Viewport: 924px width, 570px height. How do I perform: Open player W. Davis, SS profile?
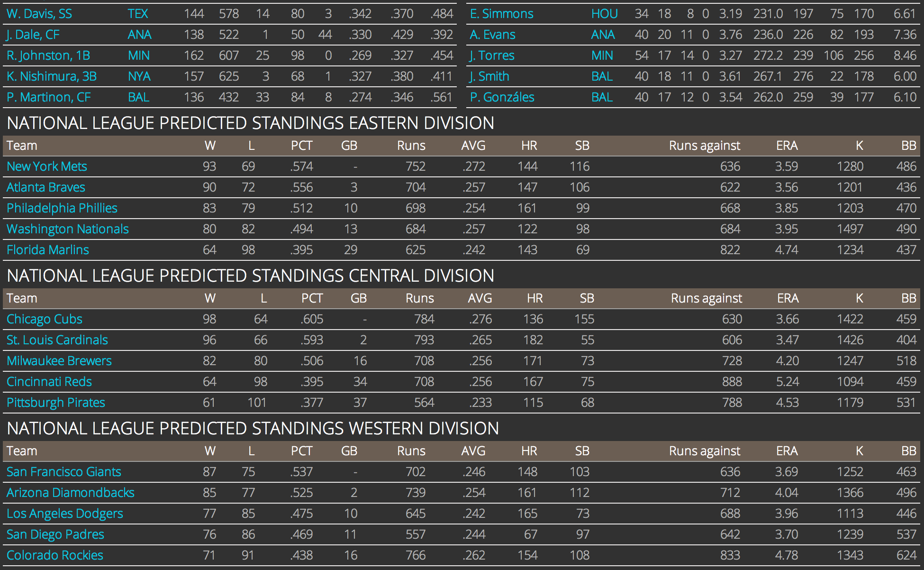pyautogui.click(x=39, y=14)
